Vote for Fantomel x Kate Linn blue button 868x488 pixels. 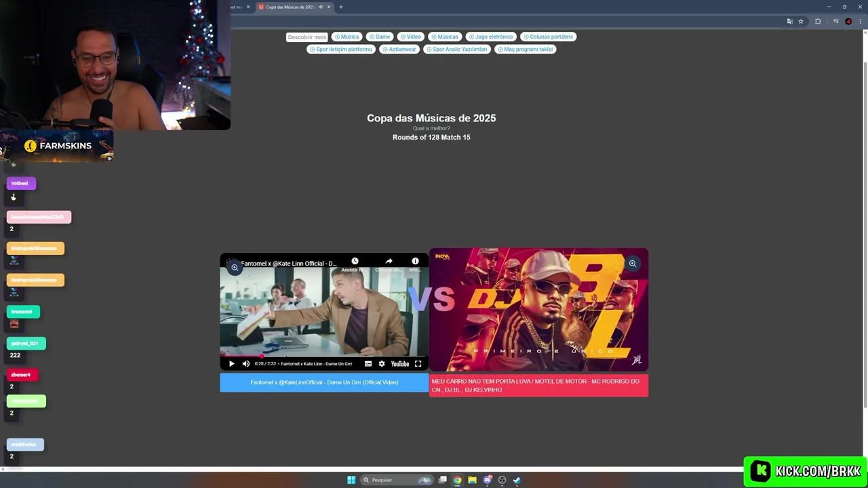[324, 382]
